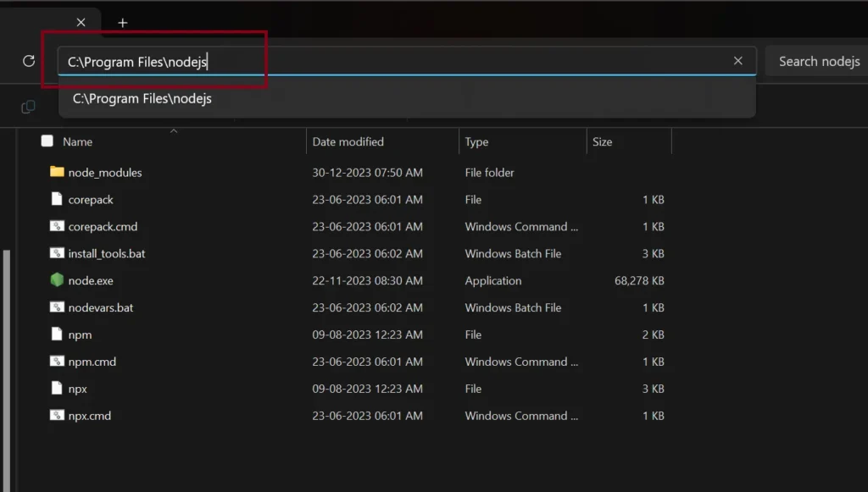868x492 pixels.
Task: Click node.exe date 22-11-2023 08:30 AM
Action: (x=368, y=281)
